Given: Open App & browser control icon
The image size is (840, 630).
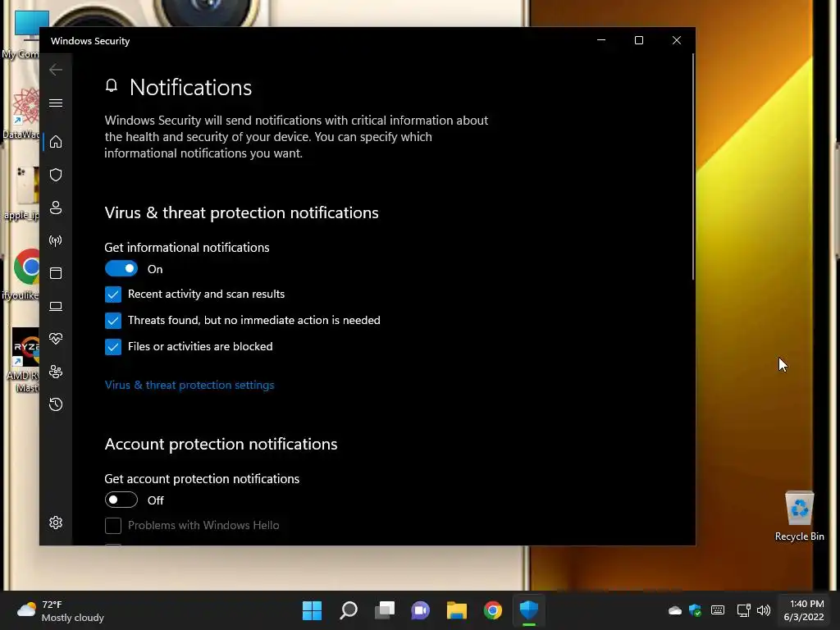Looking at the screenshot, I should (56, 273).
